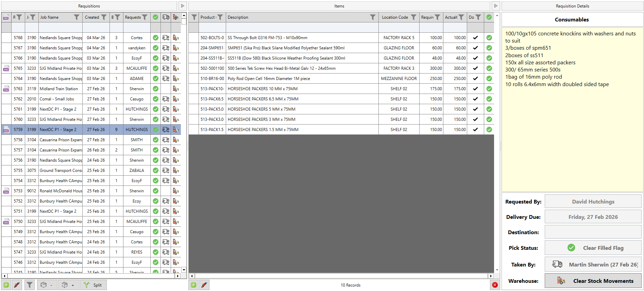
Task: Open the Location Code column filter
Action: click(413, 17)
